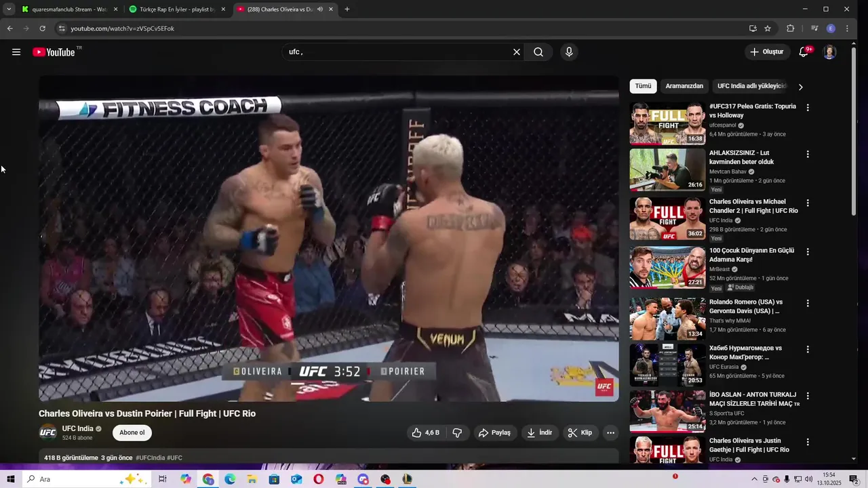This screenshot has width=868, height=488.
Task: Open the account avatar menu
Action: (829, 52)
